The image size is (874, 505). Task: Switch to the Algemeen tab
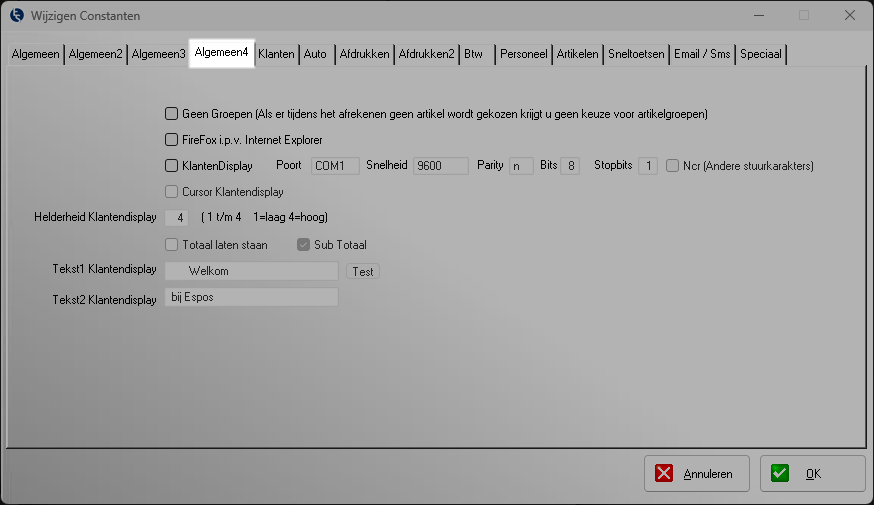coord(35,54)
